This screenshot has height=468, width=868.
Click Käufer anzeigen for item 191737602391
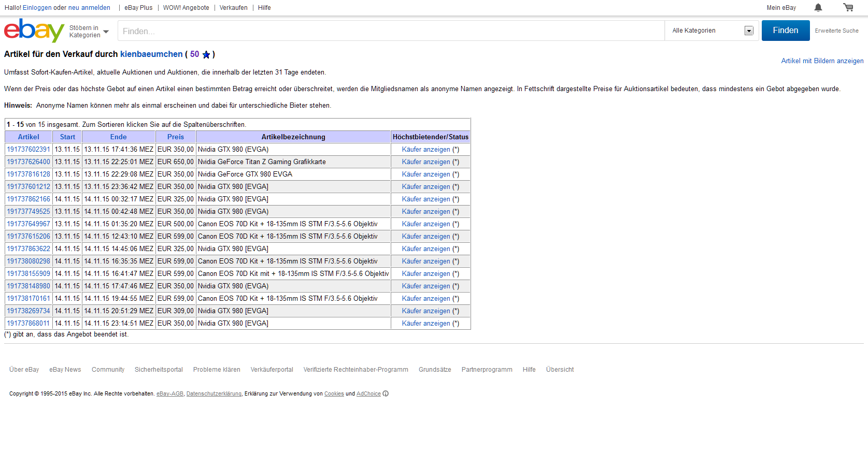[426, 149]
